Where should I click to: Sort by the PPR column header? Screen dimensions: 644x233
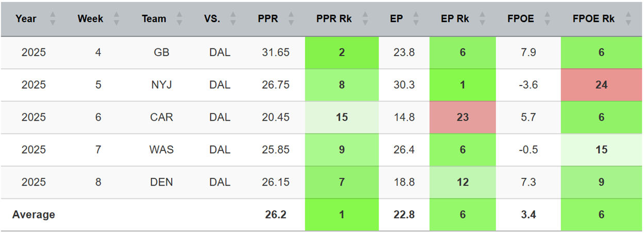pyautogui.click(x=268, y=19)
